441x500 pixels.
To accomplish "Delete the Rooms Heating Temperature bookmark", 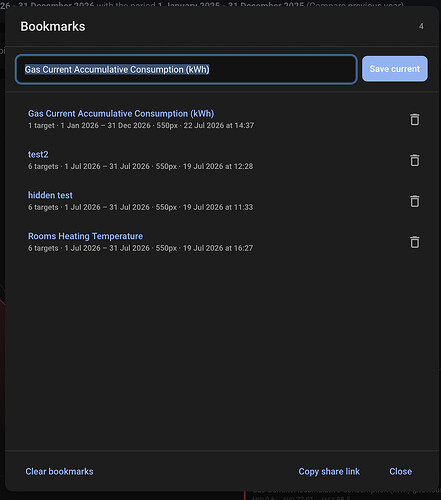I will (414, 242).
